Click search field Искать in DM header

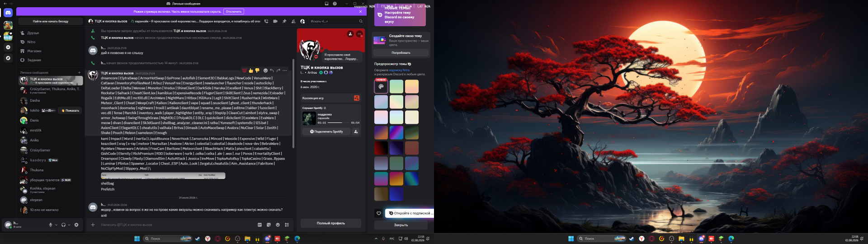[x=336, y=21]
